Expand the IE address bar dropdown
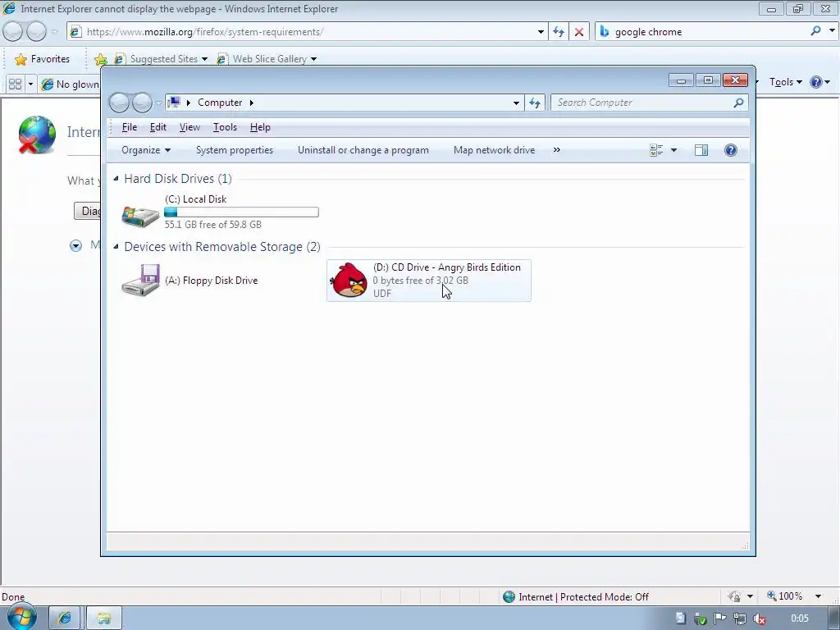840x630 pixels. pos(541,32)
